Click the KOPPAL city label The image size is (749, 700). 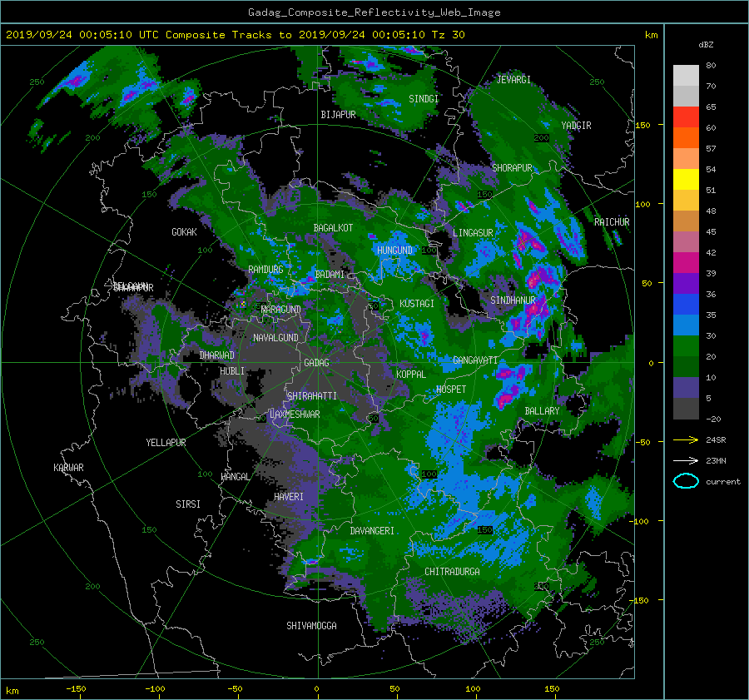(411, 374)
